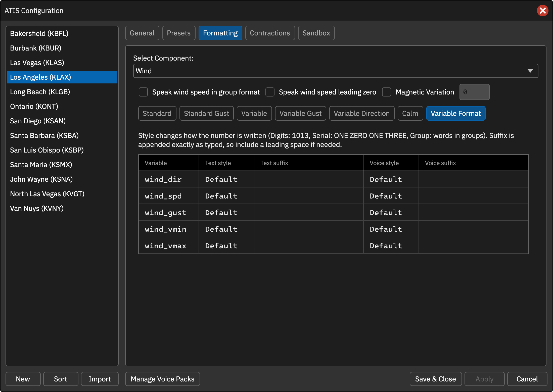This screenshot has height=392, width=553.
Task: Close the ATIS Configuration dialog
Action: click(x=542, y=11)
